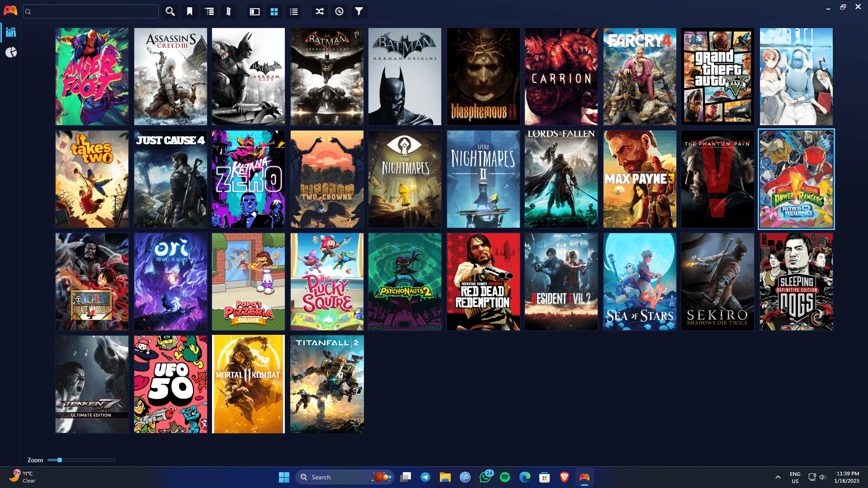The height and width of the screenshot is (488, 868).
Task: Open the explore panel compass icon
Action: click(340, 11)
